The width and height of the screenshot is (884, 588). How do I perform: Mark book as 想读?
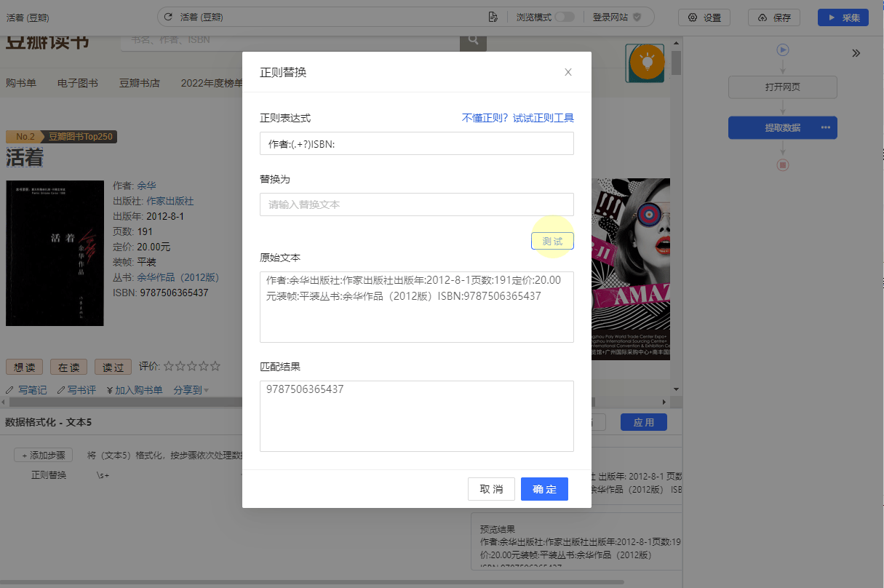25,367
